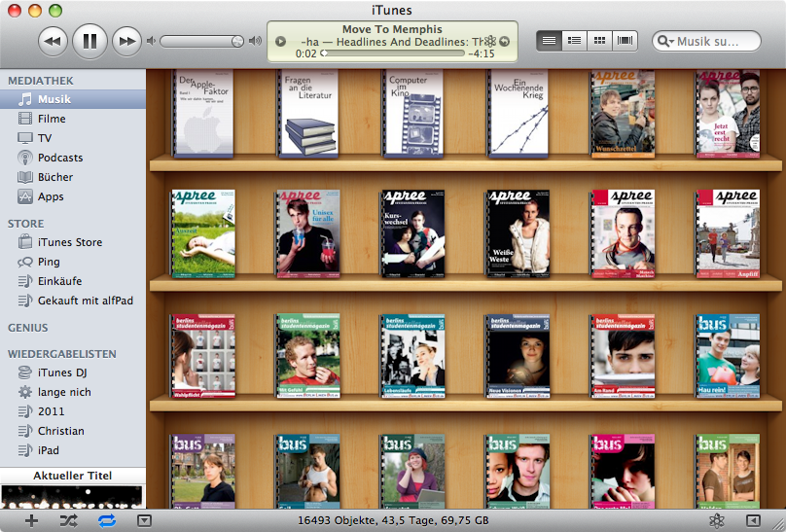Open the spree issue 'Anpfiff'
Image resolution: width=786 pixels, height=532 pixels.
click(x=727, y=233)
